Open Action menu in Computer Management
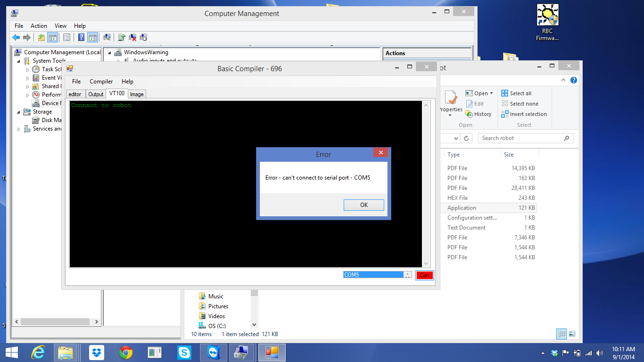Viewport: 644px width, 362px height. 39,26
